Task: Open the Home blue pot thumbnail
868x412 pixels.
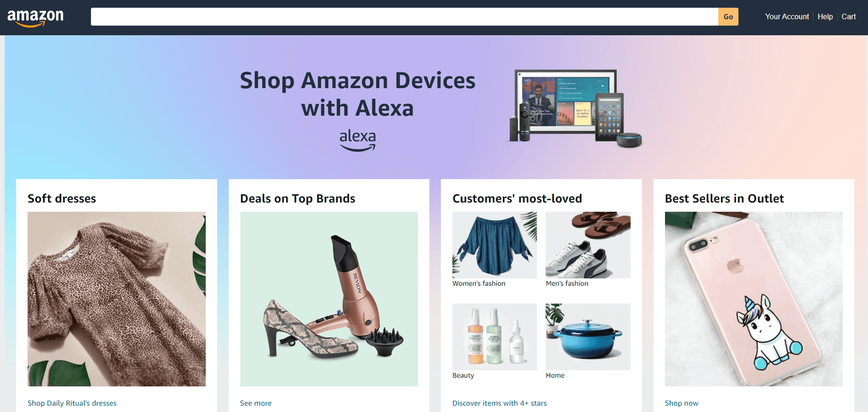Action: (x=588, y=337)
